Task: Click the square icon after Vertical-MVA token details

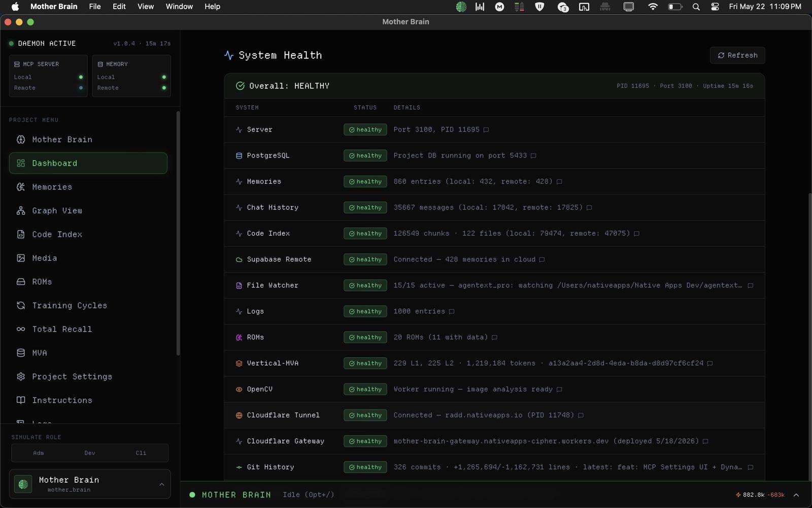Action: tap(710, 363)
